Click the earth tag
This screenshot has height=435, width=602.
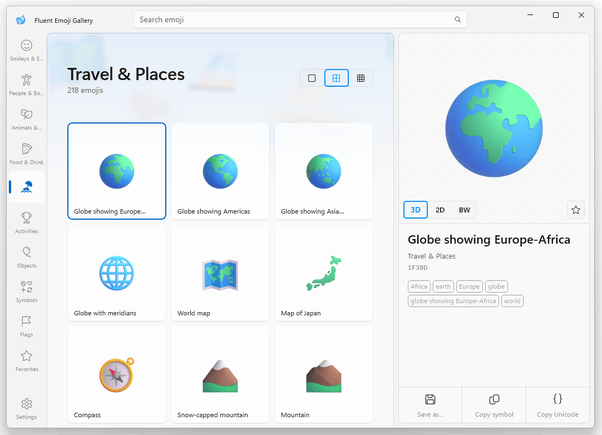click(x=443, y=286)
